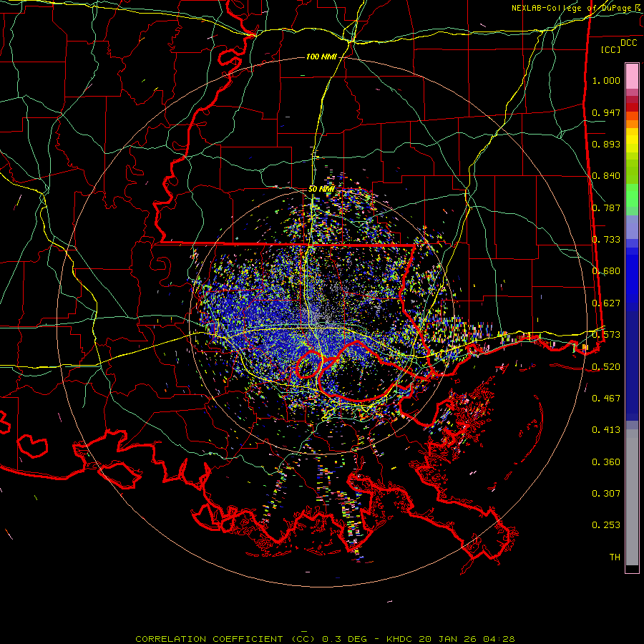
Task: Click the 0.840 legend value
Action: [x=606, y=176]
